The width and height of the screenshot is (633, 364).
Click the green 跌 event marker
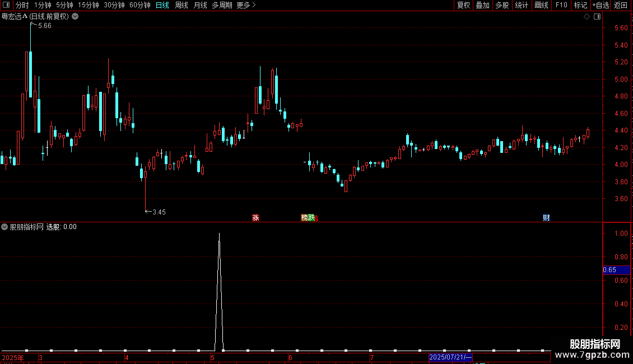click(311, 217)
